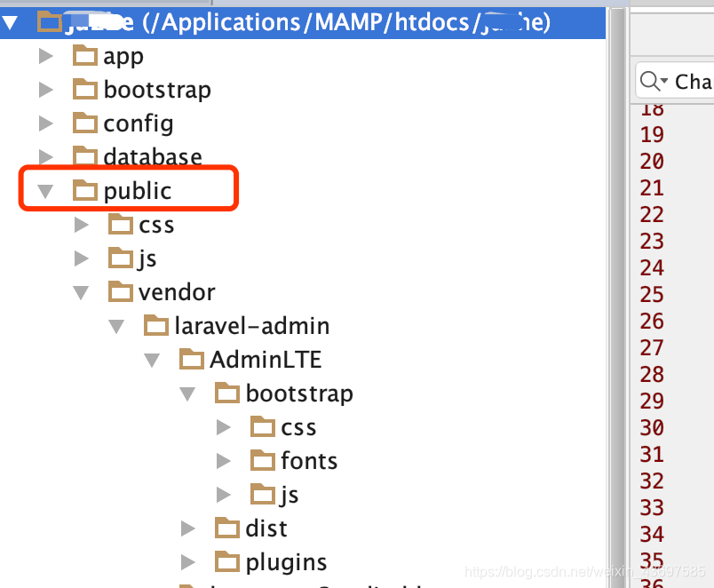Collapse the laravel-admin folder arrow
Viewport: 714px width, 588px height.
[x=116, y=326]
